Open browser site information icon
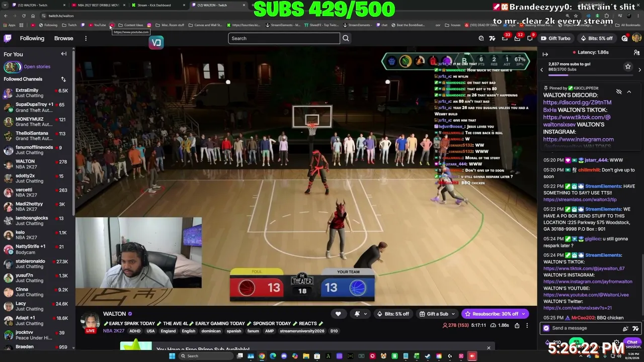Viewport: 644px width, 362px height. (x=43, y=16)
